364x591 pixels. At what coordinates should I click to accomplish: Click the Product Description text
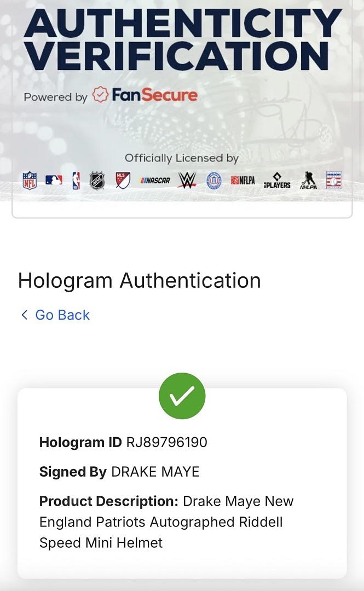tap(166, 522)
